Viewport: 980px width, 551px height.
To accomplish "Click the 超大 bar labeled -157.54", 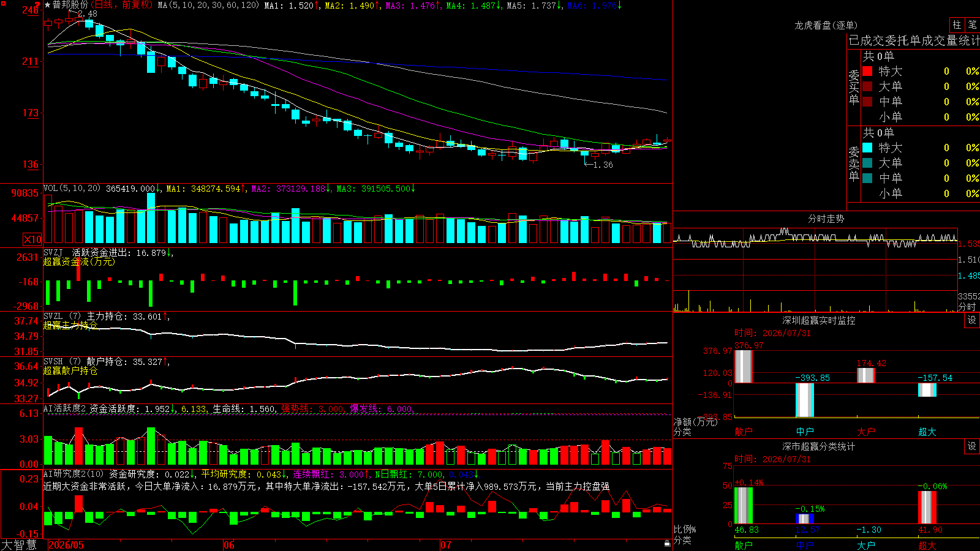I will tap(927, 390).
